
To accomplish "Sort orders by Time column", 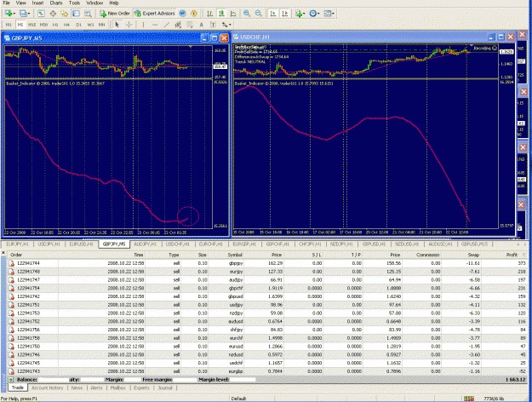I will coord(138,255).
